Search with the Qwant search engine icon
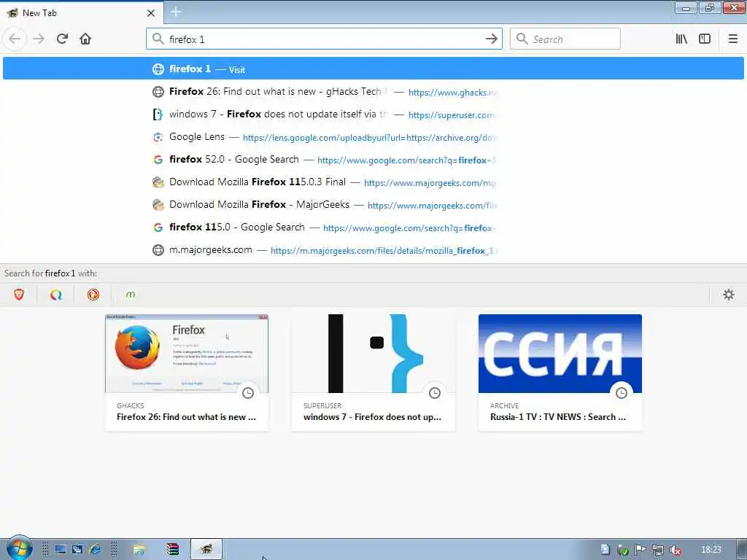747x560 pixels. point(56,295)
